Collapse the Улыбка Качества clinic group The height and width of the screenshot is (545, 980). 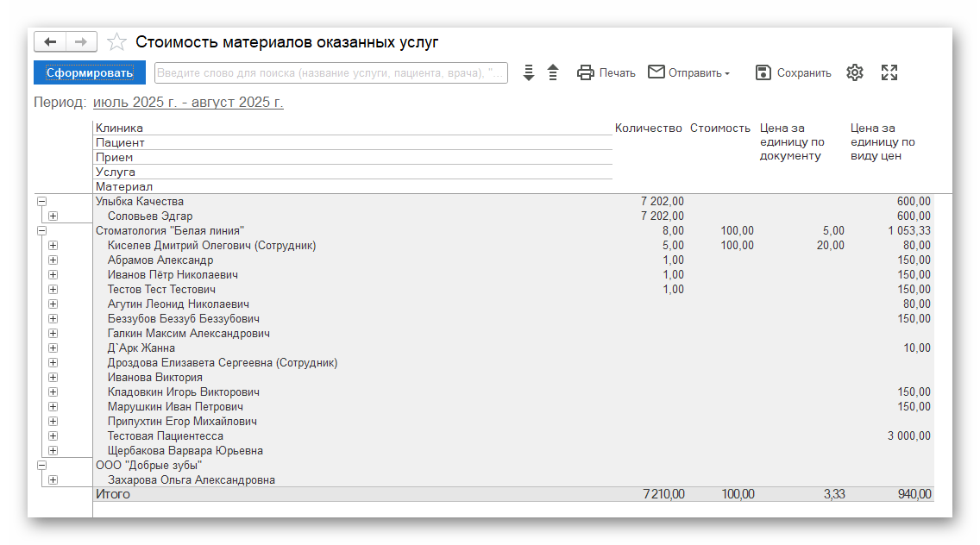click(41, 202)
